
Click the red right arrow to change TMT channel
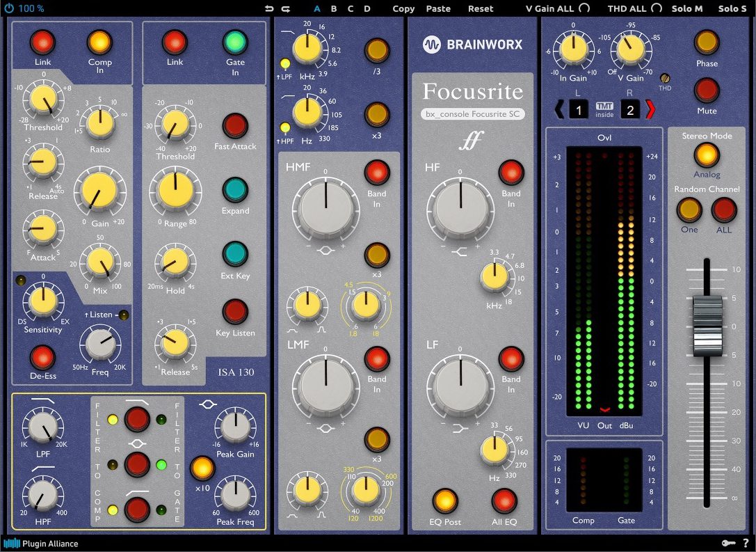(651, 109)
